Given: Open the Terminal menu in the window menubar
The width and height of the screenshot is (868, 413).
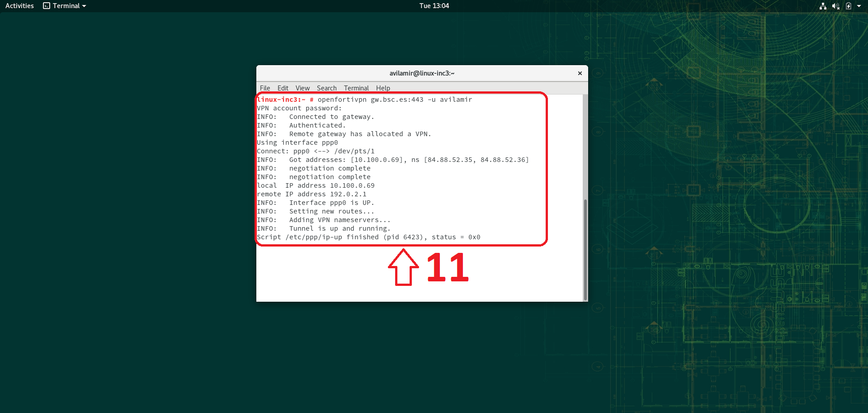Looking at the screenshot, I should click(356, 88).
